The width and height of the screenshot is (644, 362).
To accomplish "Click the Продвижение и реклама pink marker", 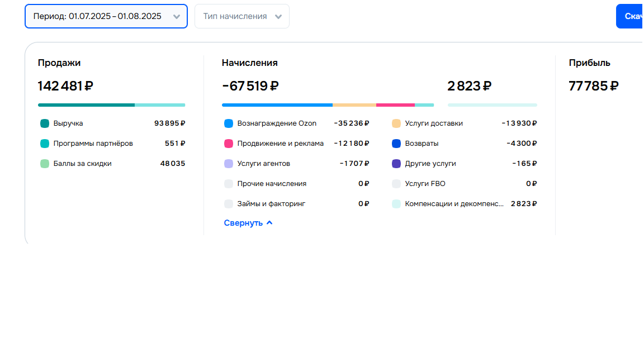I will [x=228, y=144].
